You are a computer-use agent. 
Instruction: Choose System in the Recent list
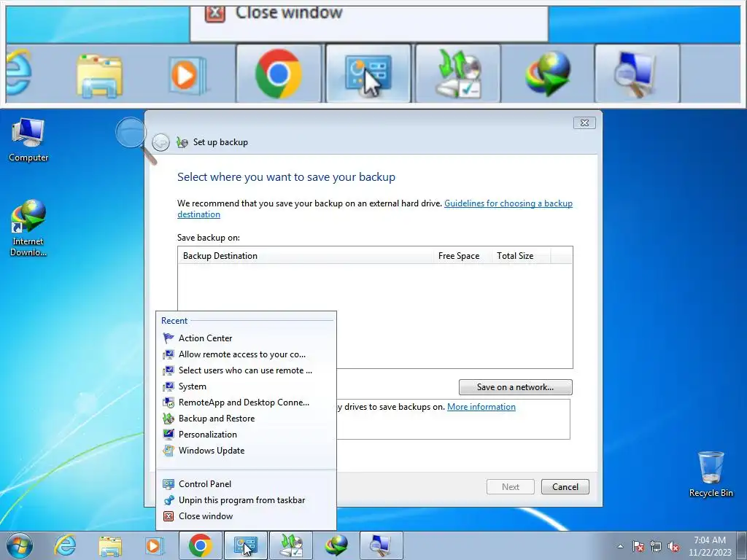point(247,386)
